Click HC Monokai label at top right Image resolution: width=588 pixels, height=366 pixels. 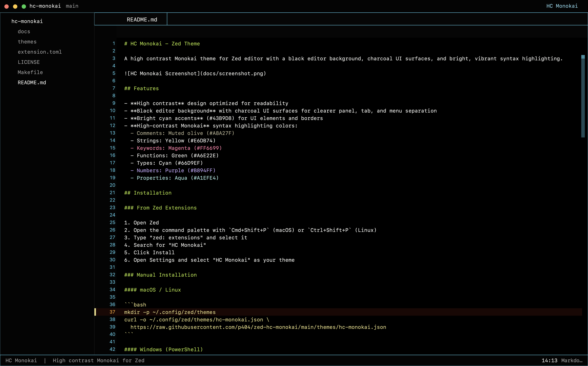[562, 6]
